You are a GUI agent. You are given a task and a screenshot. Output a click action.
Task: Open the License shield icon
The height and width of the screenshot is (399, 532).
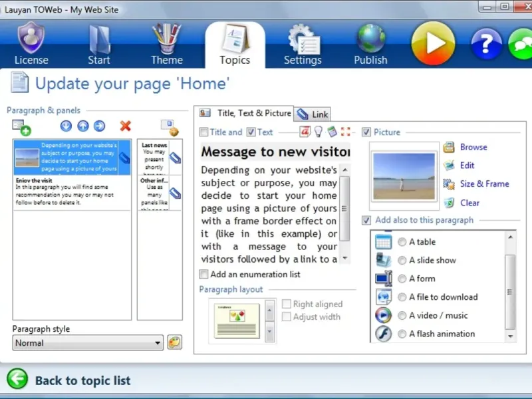[x=31, y=38]
